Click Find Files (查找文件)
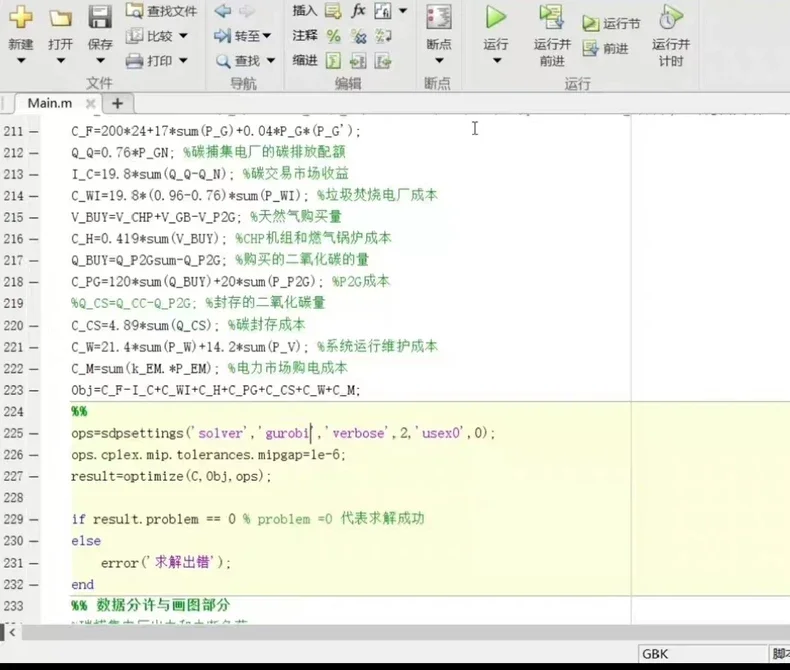This screenshot has height=670, width=790. coord(161,11)
